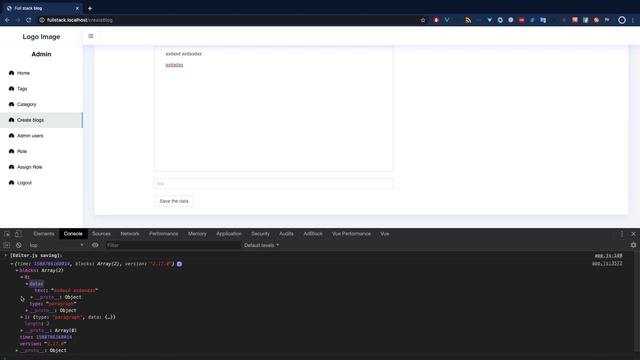The image size is (640, 360).
Task: Click the Assign Role sidebar icon
Action: [x=11, y=167]
